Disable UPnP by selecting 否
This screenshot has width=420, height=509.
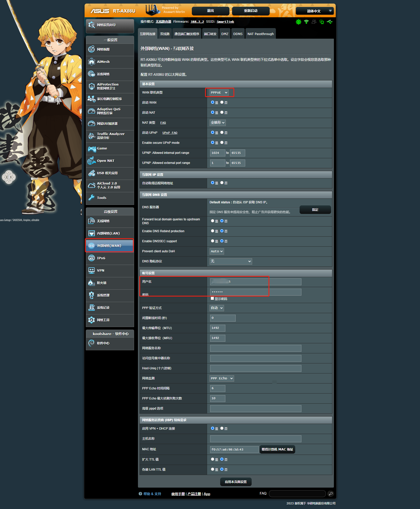(222, 132)
